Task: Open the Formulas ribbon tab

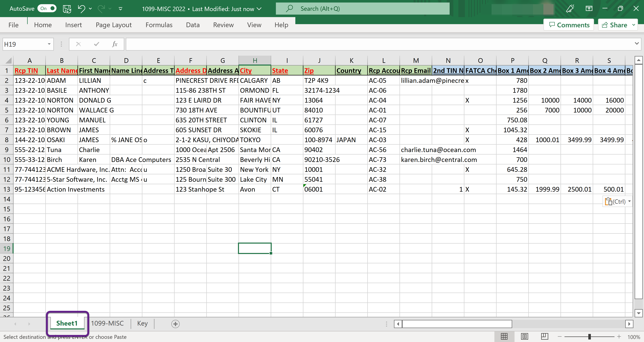Action: tap(159, 25)
